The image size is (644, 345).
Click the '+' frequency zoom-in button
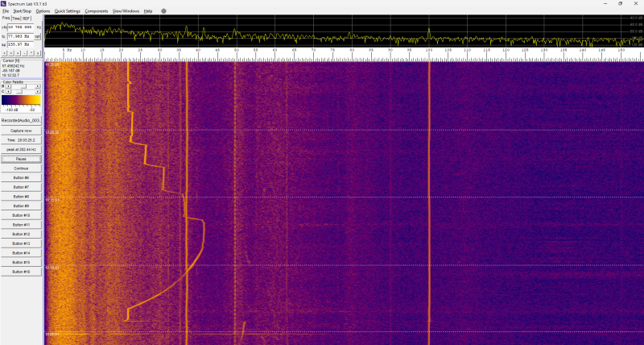(x=18, y=53)
